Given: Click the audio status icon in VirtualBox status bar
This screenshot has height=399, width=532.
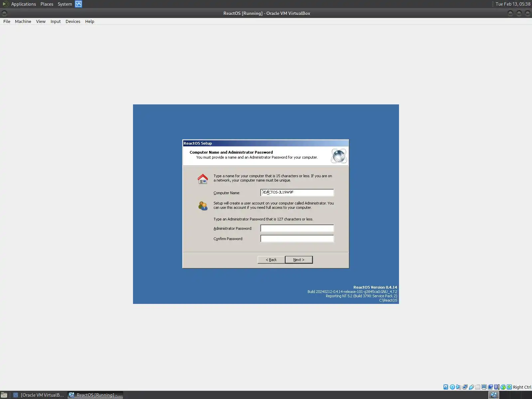Looking at the screenshot, I should (459, 387).
